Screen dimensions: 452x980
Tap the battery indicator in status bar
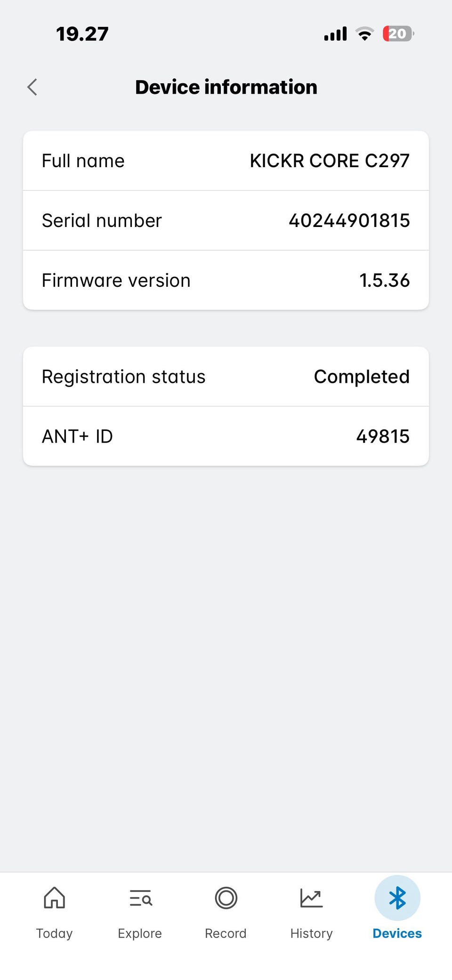click(x=398, y=34)
